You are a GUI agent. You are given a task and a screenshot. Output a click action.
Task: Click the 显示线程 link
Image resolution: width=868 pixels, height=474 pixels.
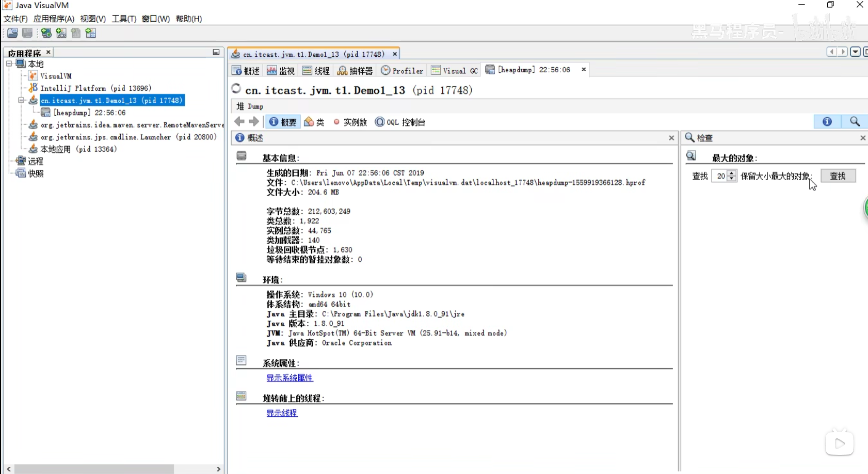(282, 413)
